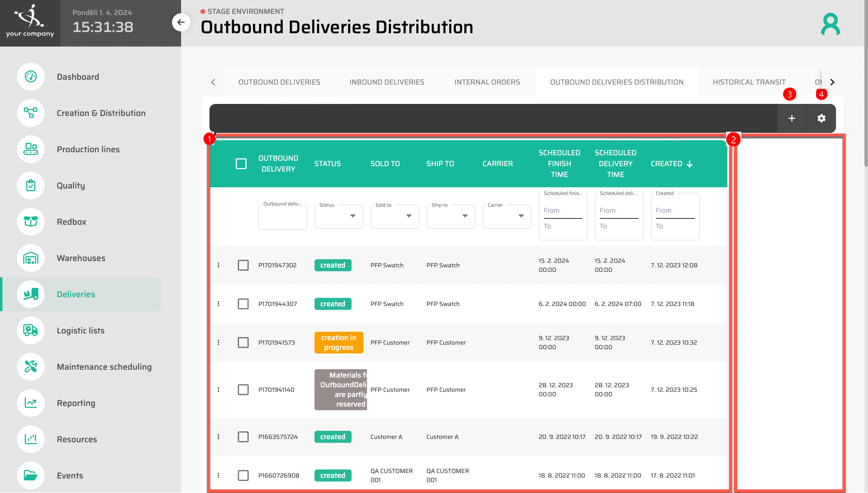
Task: Switch to the Inbound Deliveries tab
Action: point(387,82)
